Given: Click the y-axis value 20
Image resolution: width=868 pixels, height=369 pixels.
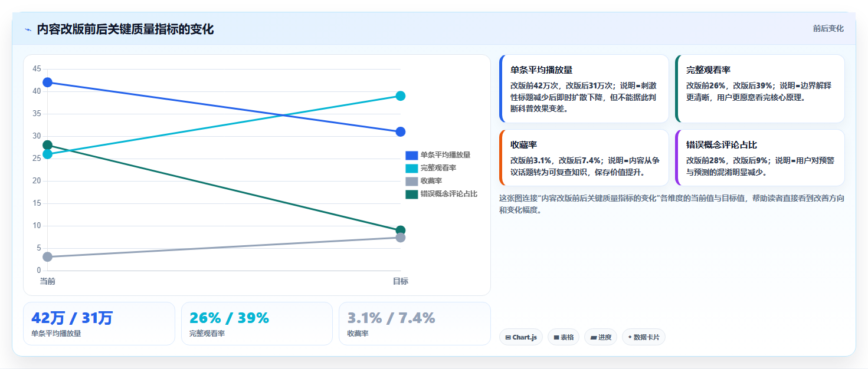Looking at the screenshot, I should click(x=37, y=181).
